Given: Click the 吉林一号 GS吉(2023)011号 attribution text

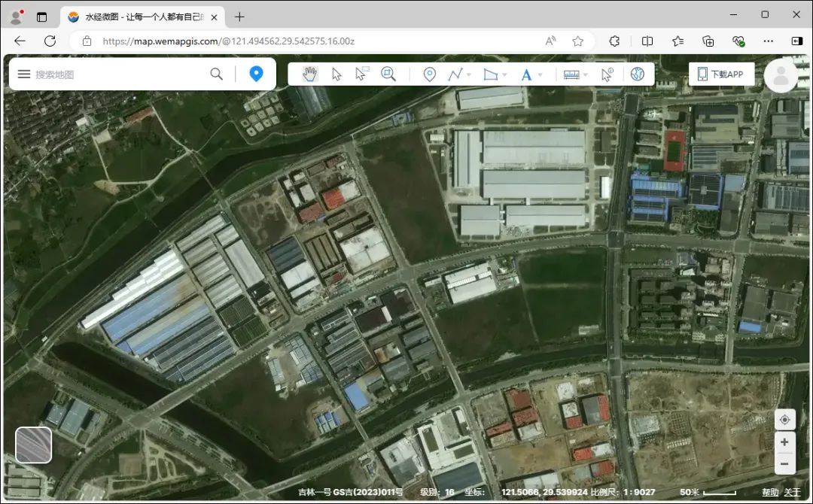Looking at the screenshot, I should click(351, 492).
